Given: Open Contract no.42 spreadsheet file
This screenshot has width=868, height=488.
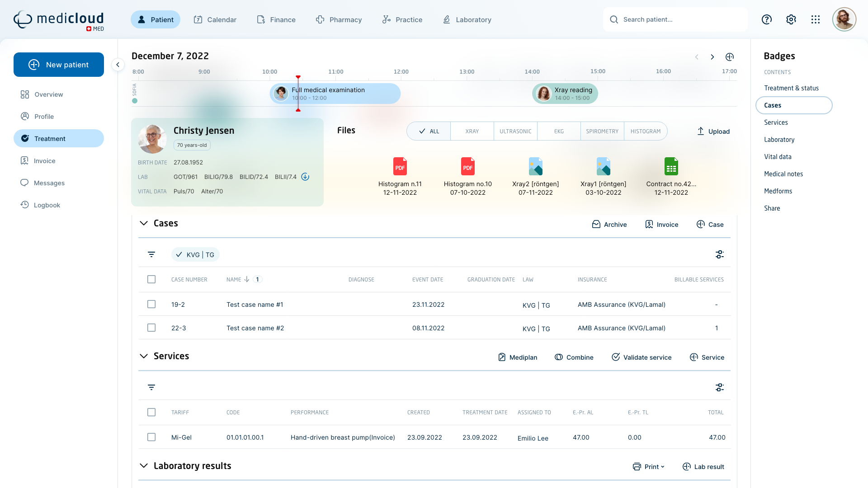Looking at the screenshot, I should tap(671, 176).
